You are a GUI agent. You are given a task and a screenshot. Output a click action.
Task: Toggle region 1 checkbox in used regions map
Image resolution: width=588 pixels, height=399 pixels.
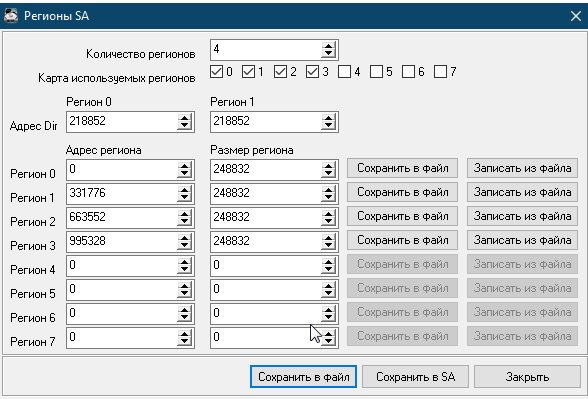[x=248, y=71]
